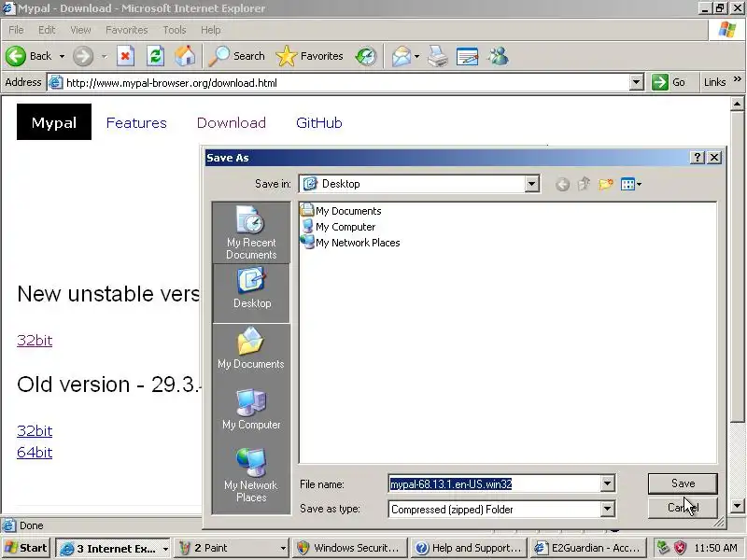This screenshot has width=747, height=560.
Task: Click the Cancel button in Save As
Action: point(683,508)
